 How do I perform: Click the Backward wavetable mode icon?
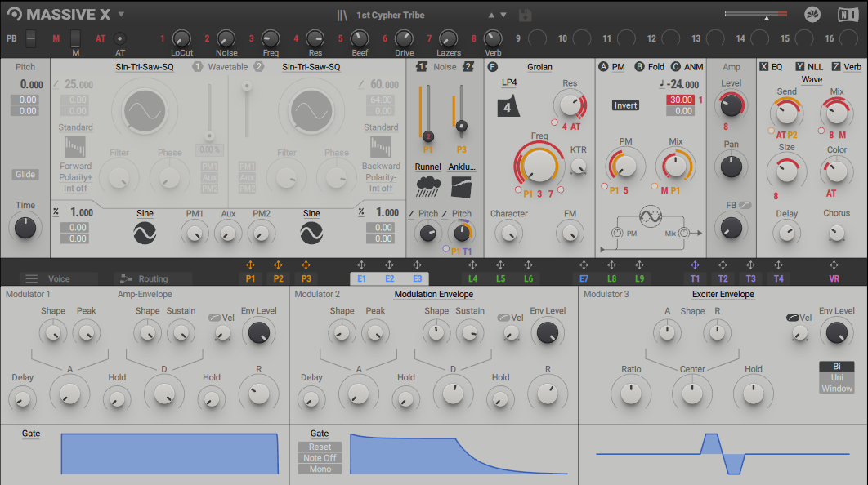tap(380, 148)
